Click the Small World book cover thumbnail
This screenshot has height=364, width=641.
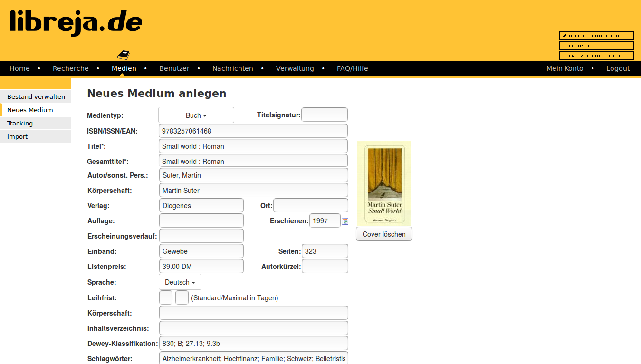tap(384, 183)
